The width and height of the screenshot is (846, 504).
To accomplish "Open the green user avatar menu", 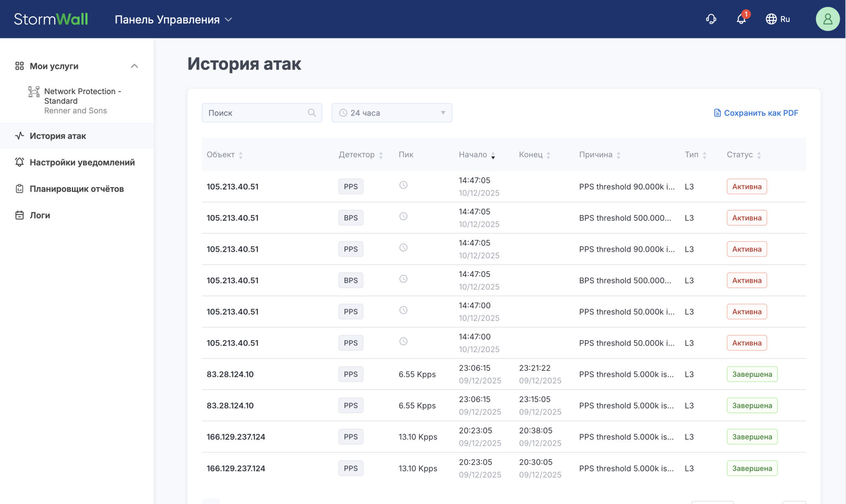I will [827, 19].
